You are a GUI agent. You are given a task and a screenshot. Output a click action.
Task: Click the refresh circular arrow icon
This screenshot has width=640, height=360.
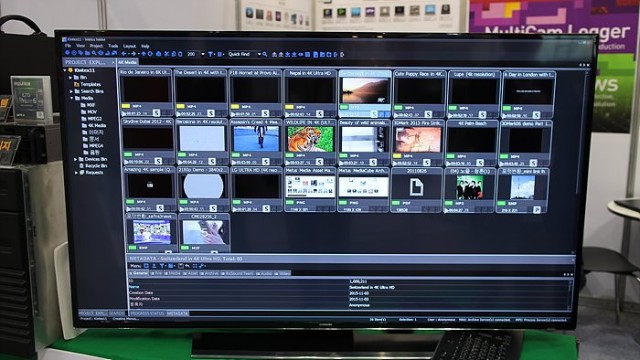(x=150, y=54)
